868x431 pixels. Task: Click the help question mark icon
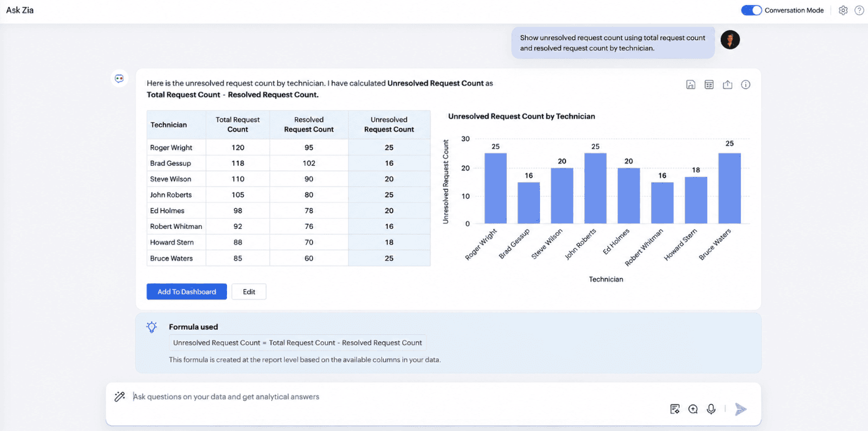coord(859,10)
